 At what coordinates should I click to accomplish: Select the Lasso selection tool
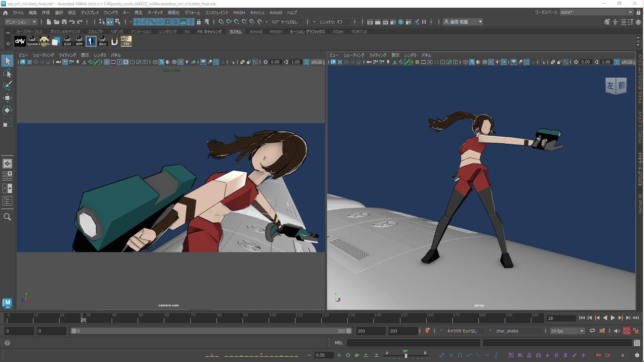pos(7,73)
